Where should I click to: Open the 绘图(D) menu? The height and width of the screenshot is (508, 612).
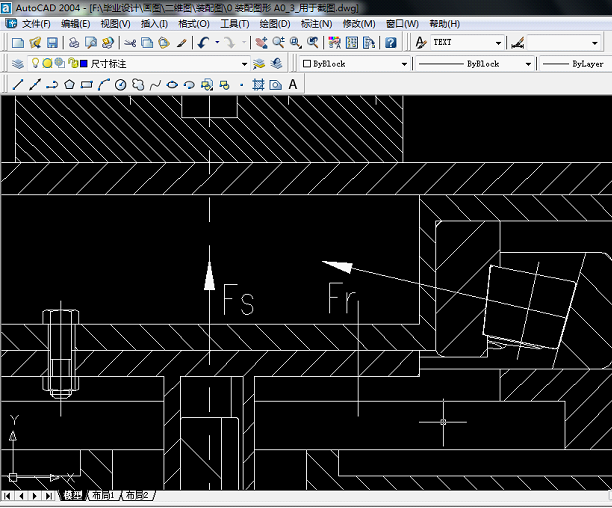pos(275,24)
